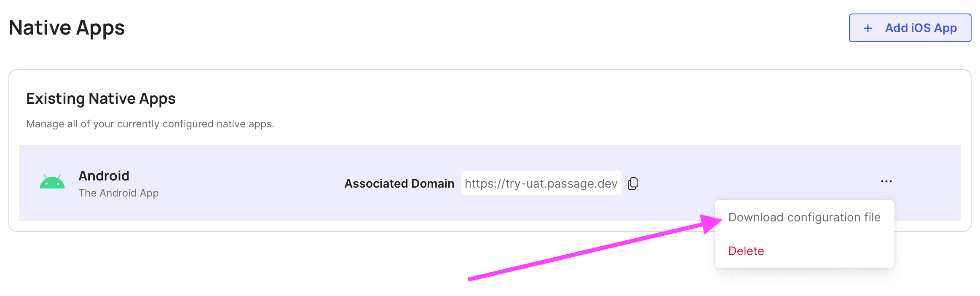Screen dimensions: 980x296
Task: Click the Existing Native Apps heading
Action: (x=101, y=98)
